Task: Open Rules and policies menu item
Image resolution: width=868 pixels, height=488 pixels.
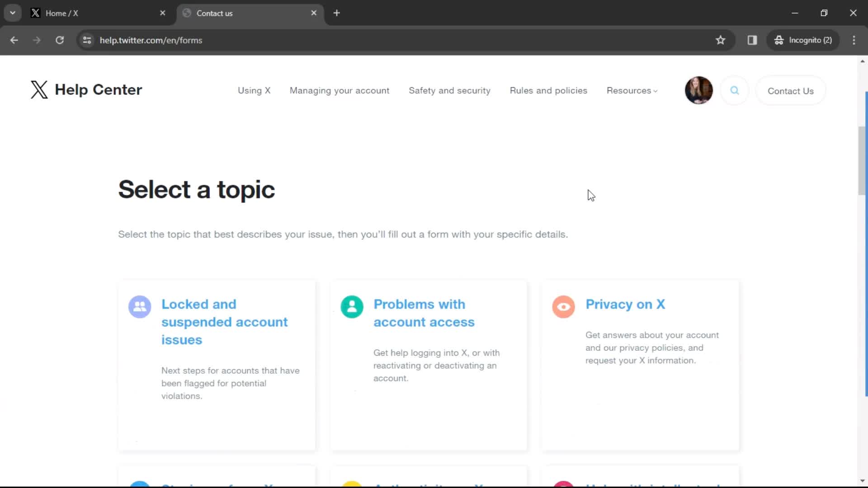Action: [x=548, y=91]
